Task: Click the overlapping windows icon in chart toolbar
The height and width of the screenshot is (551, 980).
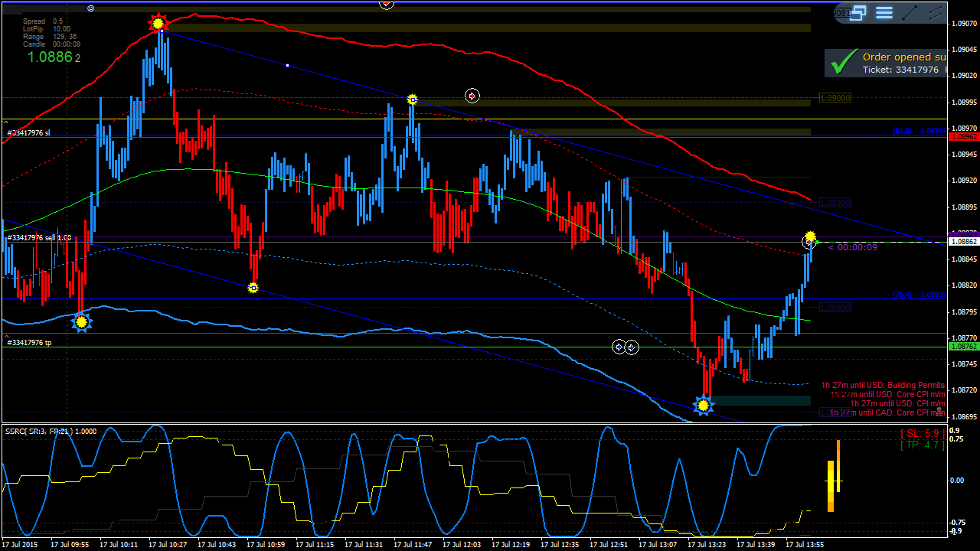Action: tap(858, 12)
